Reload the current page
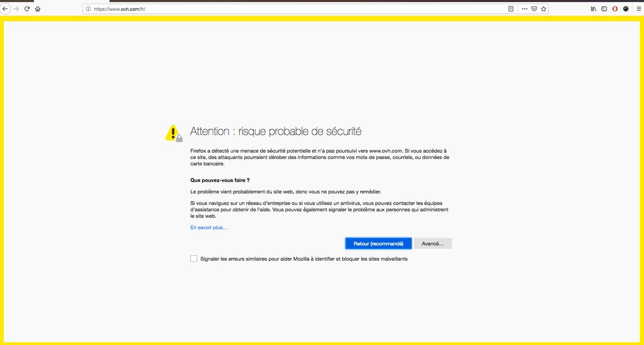The width and height of the screenshot is (644, 345). (27, 9)
